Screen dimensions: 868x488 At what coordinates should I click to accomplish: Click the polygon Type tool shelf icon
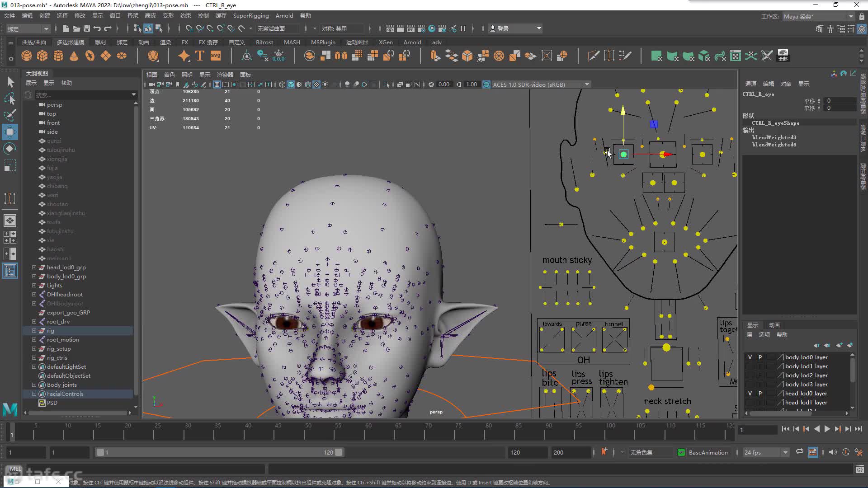(199, 56)
